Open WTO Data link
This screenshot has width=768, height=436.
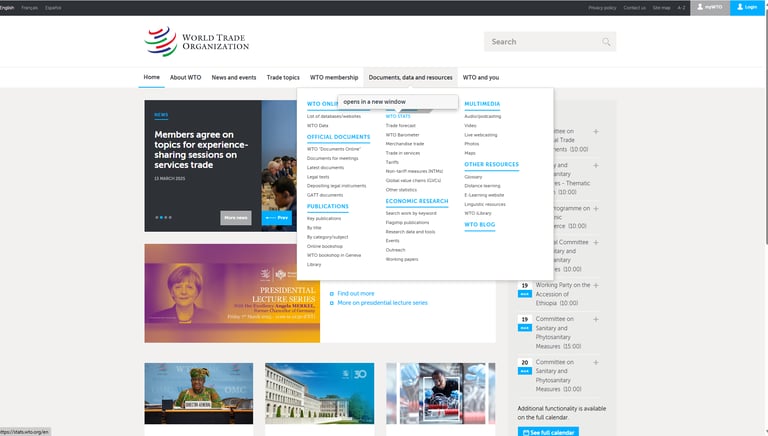pyautogui.click(x=317, y=126)
